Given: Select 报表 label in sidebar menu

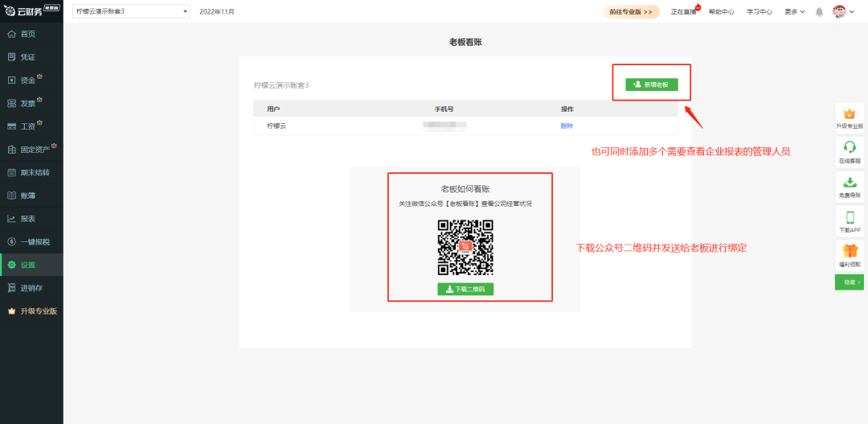Looking at the screenshot, I should point(28,219).
